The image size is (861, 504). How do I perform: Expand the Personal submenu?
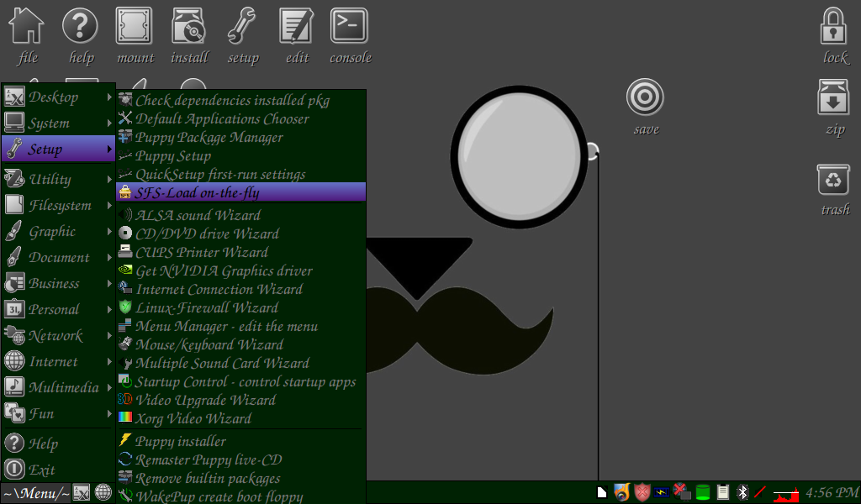58,309
